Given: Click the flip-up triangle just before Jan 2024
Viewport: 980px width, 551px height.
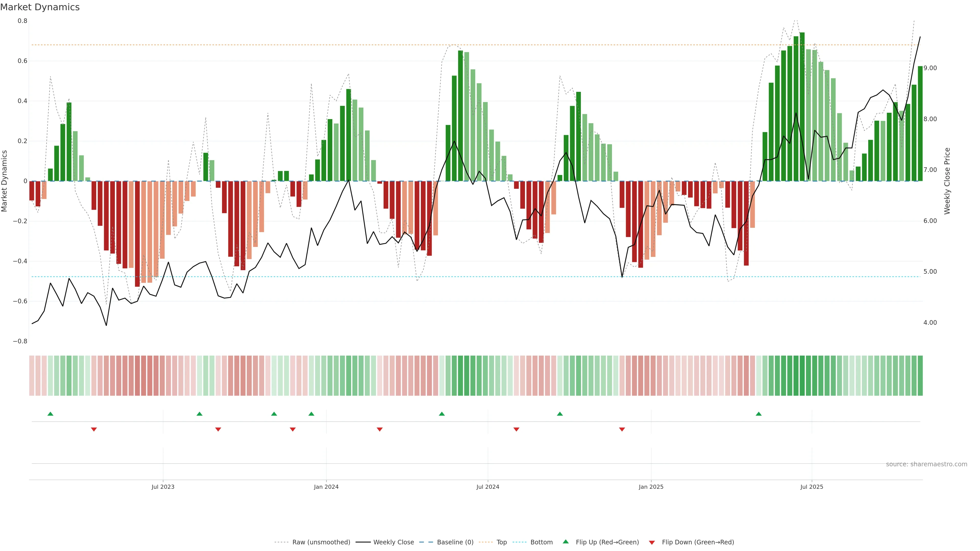Looking at the screenshot, I should coord(311,414).
